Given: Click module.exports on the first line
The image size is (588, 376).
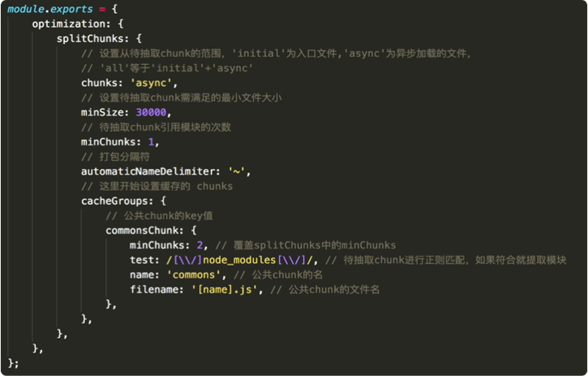Looking at the screenshot, I should (x=48, y=9).
